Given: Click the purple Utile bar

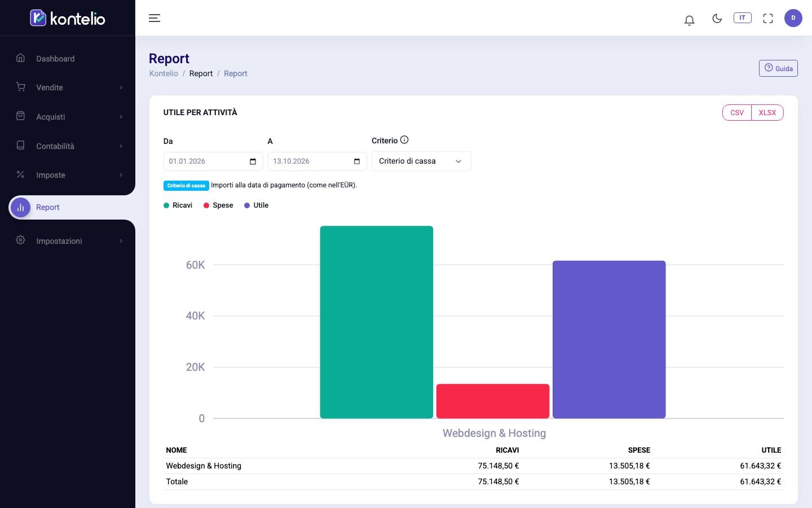Looking at the screenshot, I should point(609,340).
